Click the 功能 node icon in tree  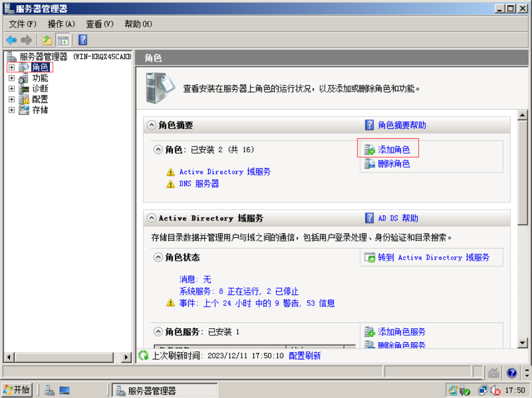click(23, 79)
